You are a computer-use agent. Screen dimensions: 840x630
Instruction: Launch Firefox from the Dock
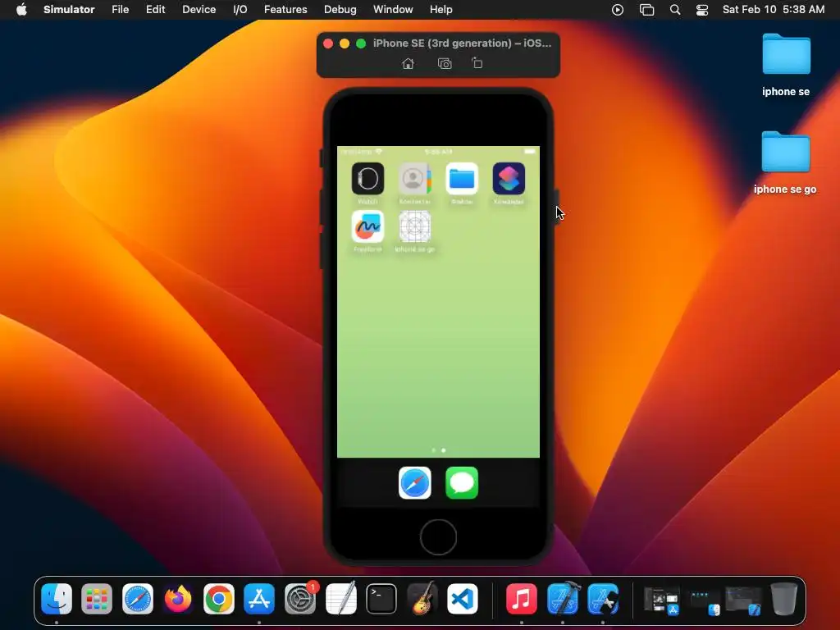tap(178, 598)
